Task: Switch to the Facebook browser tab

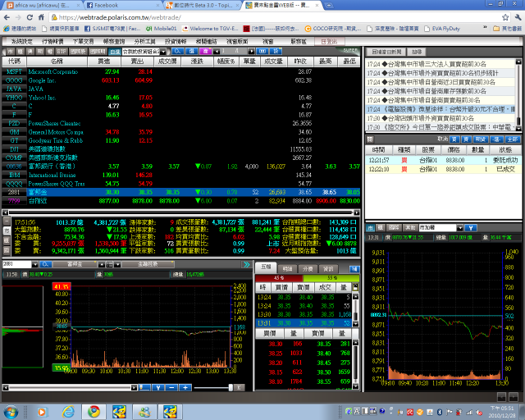Action: 122,6
